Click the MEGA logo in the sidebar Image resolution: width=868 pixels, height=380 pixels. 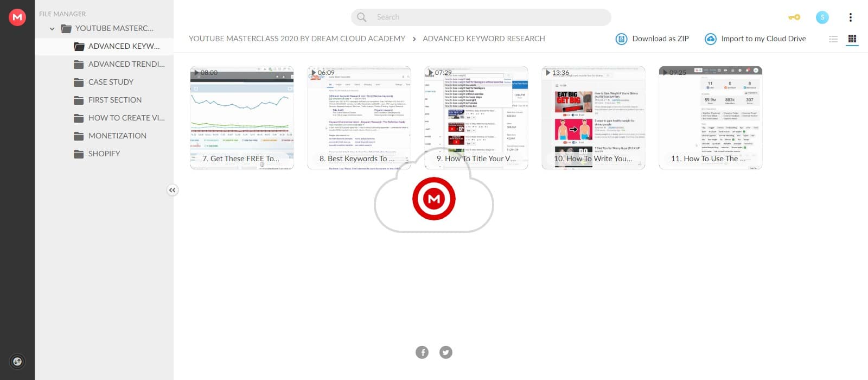coord(17,17)
